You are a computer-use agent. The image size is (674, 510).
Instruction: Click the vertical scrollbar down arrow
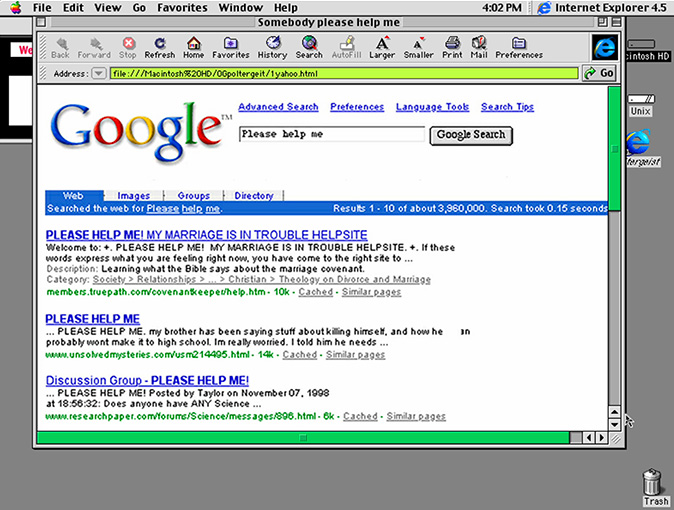(615, 425)
